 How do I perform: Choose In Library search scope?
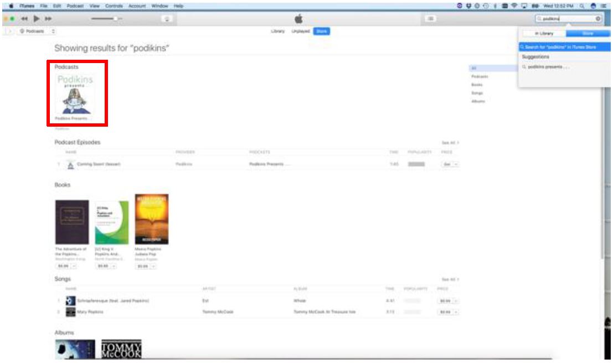(544, 34)
